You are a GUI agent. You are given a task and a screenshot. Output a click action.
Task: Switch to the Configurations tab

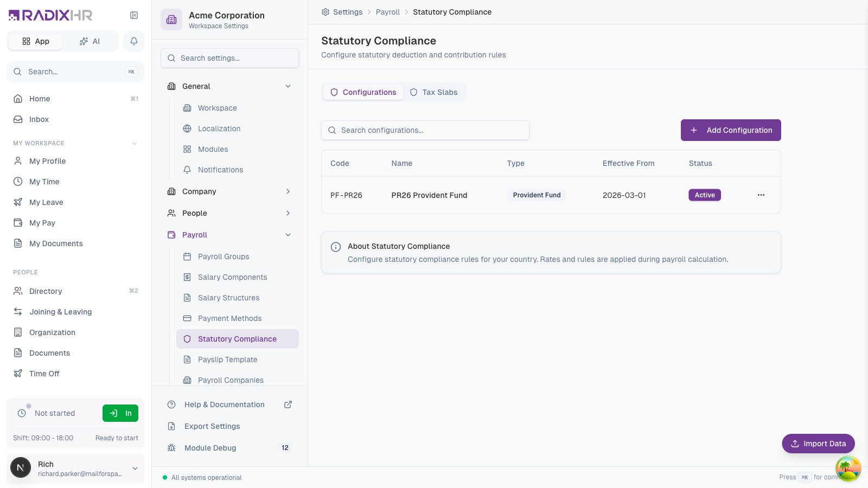tap(363, 92)
